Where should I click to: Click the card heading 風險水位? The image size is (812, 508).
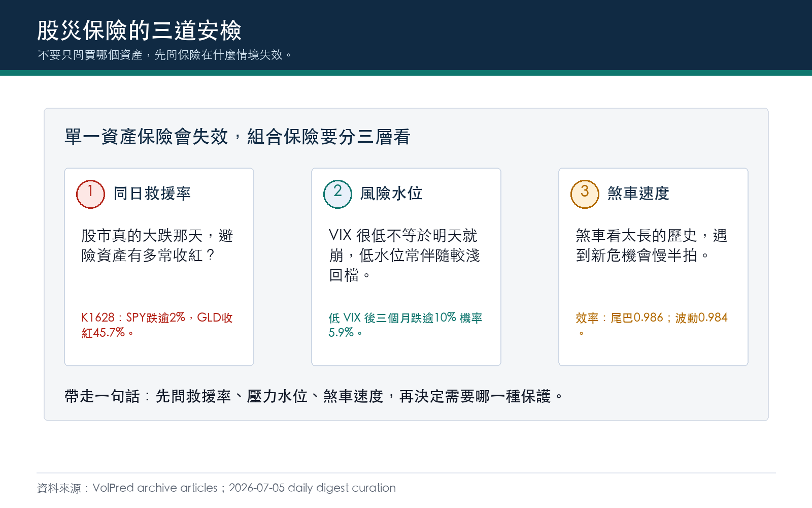tap(391, 194)
